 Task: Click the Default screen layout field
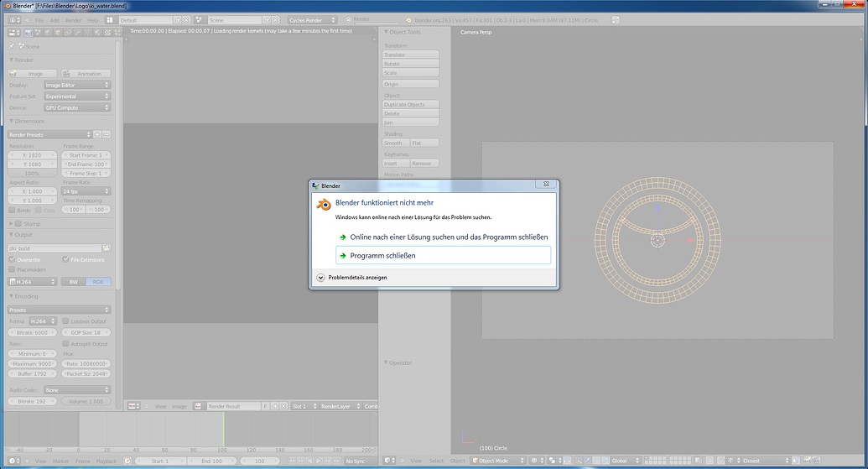[146, 20]
